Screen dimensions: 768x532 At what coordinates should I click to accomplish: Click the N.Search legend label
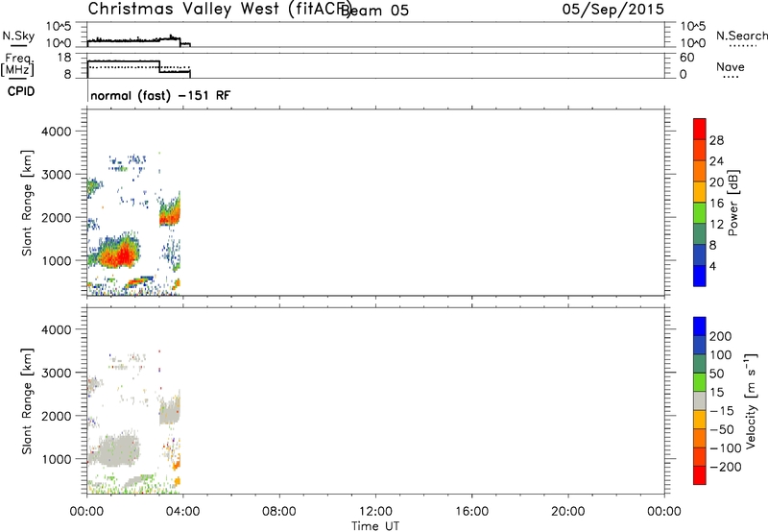pyautogui.click(x=741, y=36)
